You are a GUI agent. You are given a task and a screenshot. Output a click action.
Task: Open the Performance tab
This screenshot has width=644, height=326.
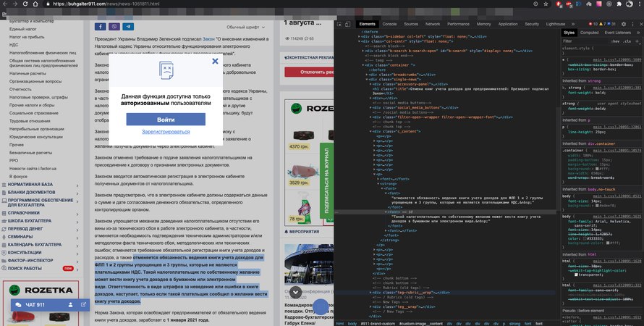(x=458, y=24)
